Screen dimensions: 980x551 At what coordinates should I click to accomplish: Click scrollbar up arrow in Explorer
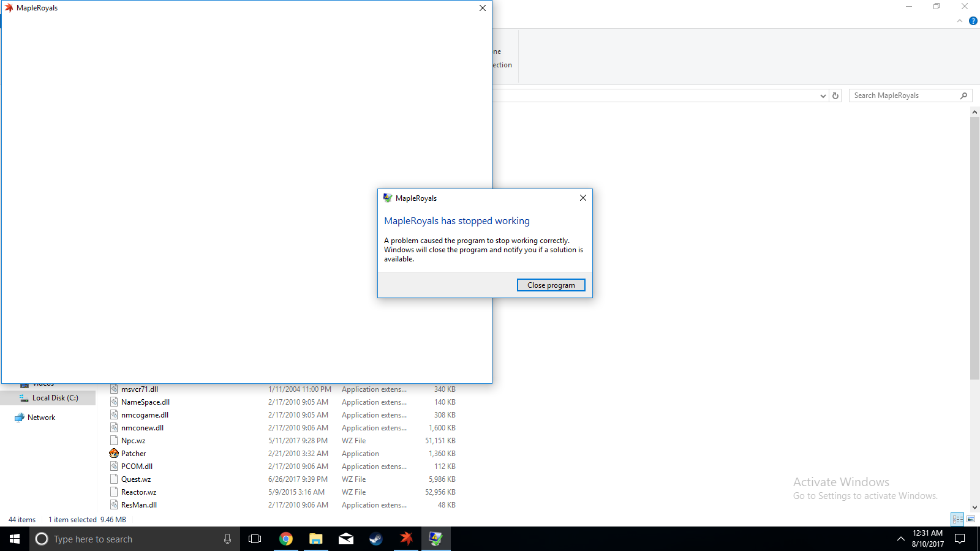pyautogui.click(x=974, y=112)
